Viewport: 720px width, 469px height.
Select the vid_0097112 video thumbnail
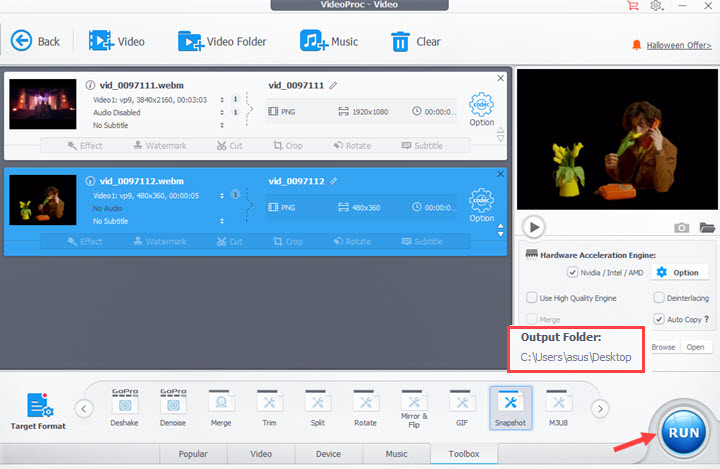coord(43,200)
